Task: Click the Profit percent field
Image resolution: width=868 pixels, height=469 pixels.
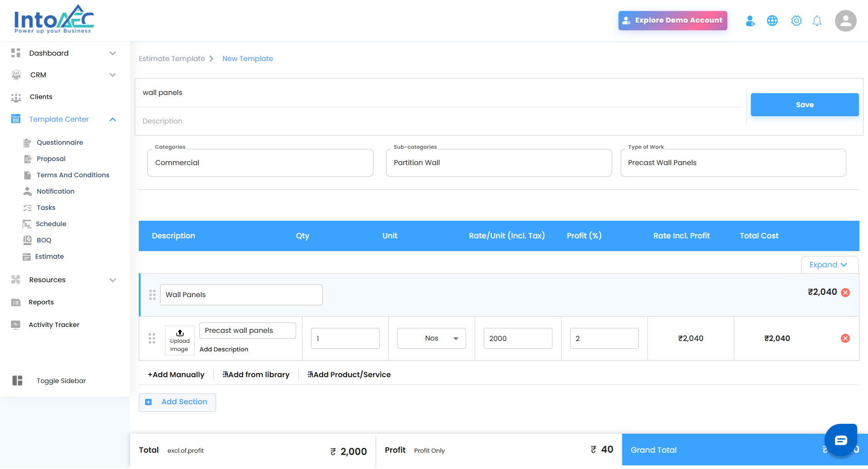Action: coord(604,338)
